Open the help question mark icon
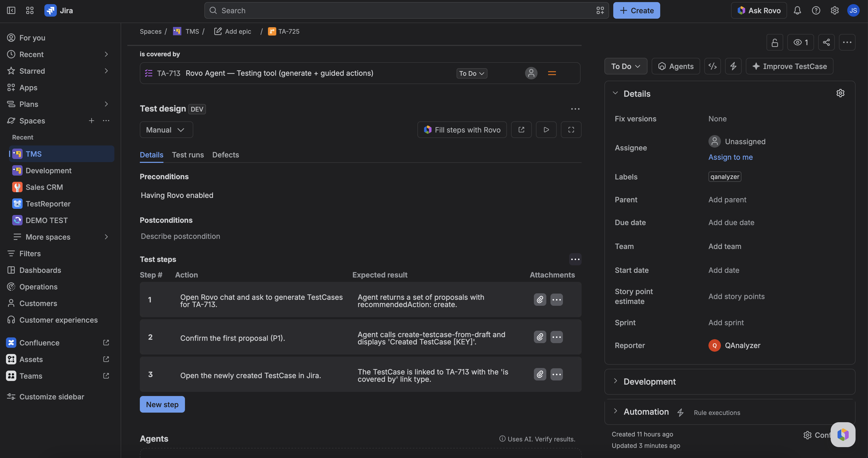 816,10
